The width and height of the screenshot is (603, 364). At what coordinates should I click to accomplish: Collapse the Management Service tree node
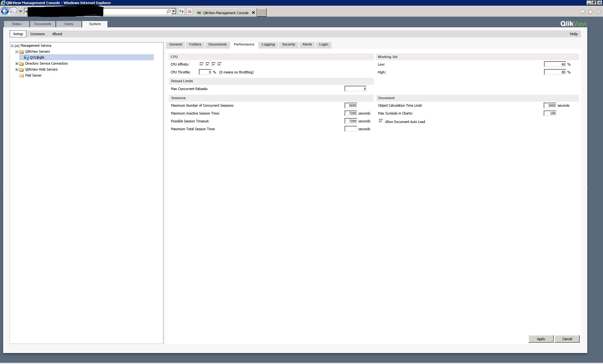(x=12, y=45)
